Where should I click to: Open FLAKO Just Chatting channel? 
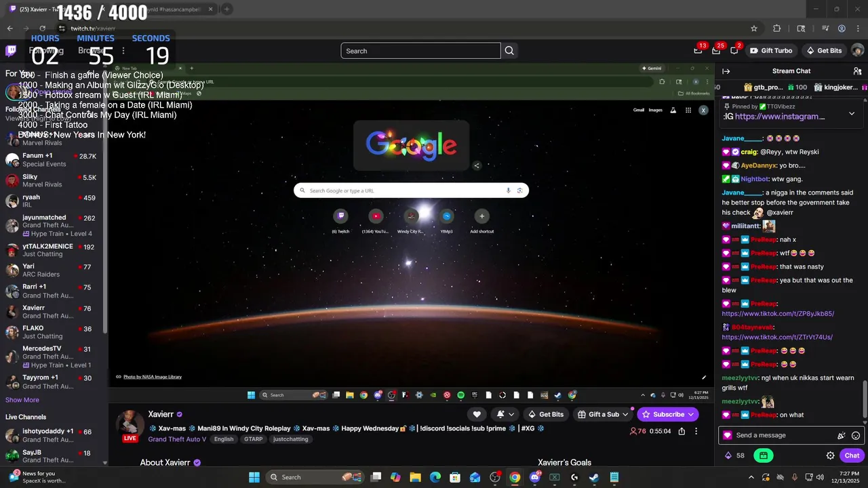tap(53, 332)
